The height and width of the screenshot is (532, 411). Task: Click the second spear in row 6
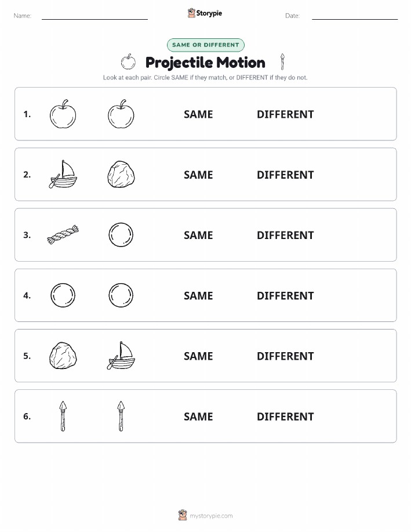pyautogui.click(x=121, y=416)
